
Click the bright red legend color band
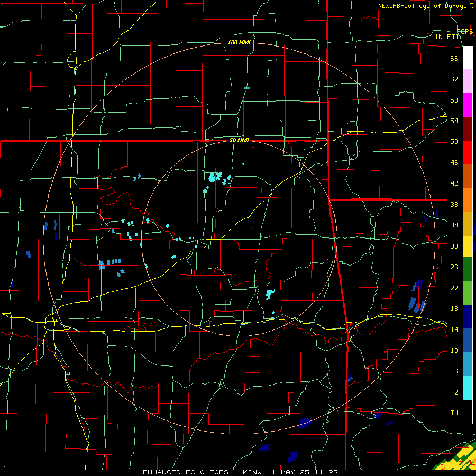(x=467, y=153)
